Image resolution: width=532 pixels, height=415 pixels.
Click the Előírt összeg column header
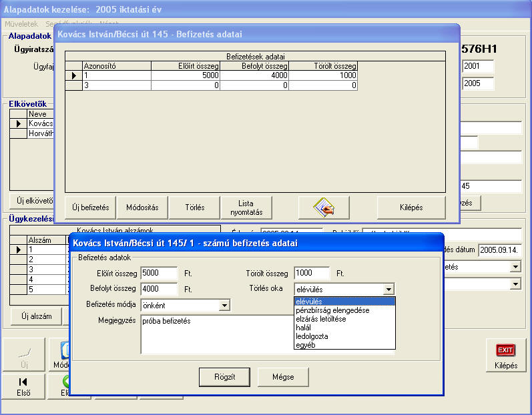click(x=186, y=66)
